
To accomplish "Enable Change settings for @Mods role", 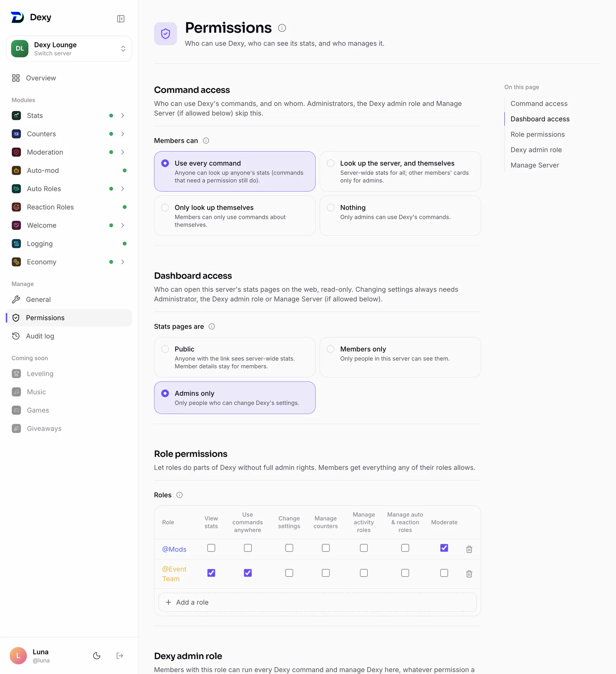I will pos(289,548).
